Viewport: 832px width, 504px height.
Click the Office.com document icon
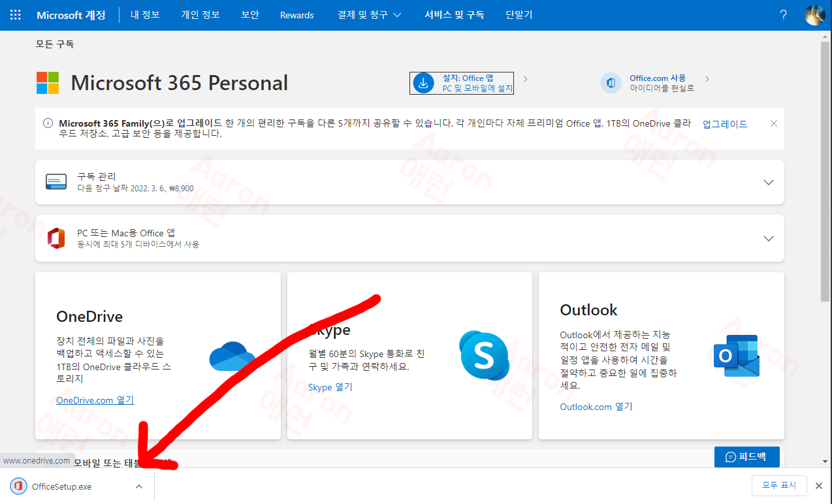(x=611, y=83)
